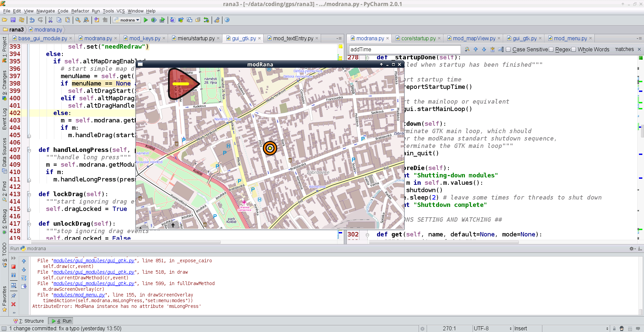This screenshot has height=332, width=644.
Task: Enable the Case Sensitive search option
Action: 508,50
